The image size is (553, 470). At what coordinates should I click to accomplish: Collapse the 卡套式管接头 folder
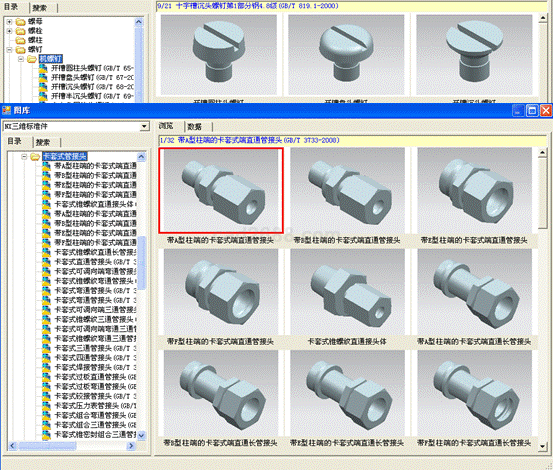pos(24,157)
